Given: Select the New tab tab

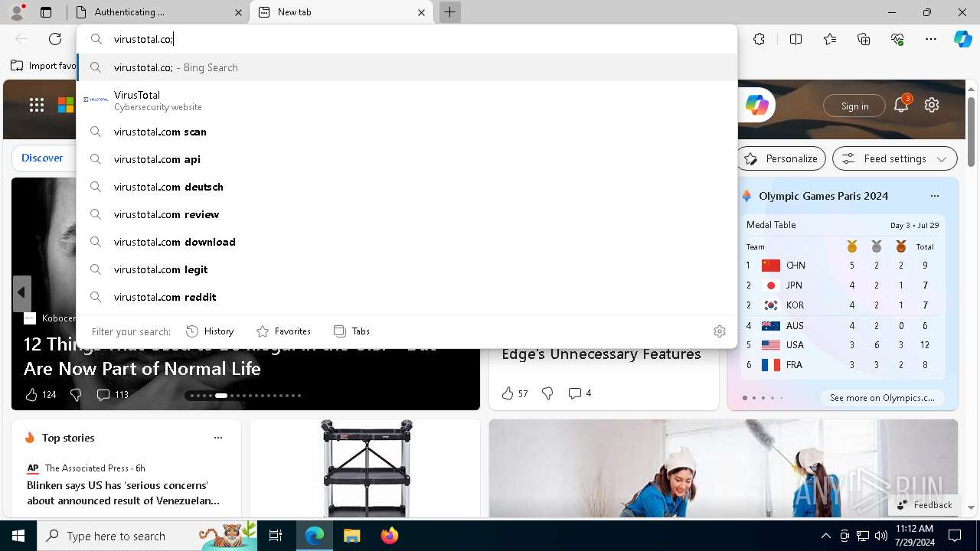Looking at the screenshot, I should [x=342, y=12].
